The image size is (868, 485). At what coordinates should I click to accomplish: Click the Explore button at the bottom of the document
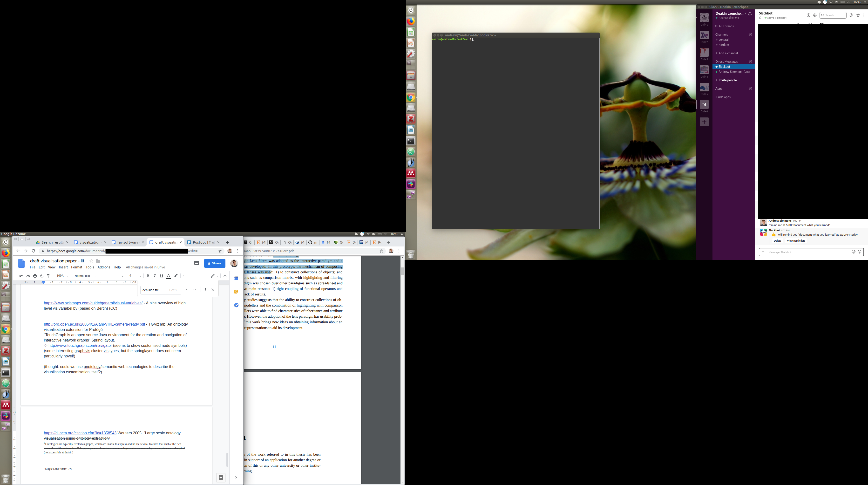coord(221,478)
